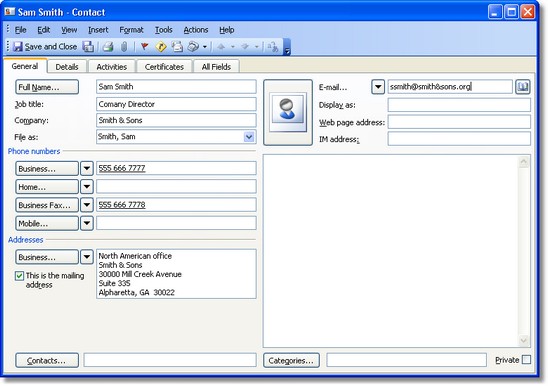
Task: Click the contact picture placeholder
Action: pos(288,112)
